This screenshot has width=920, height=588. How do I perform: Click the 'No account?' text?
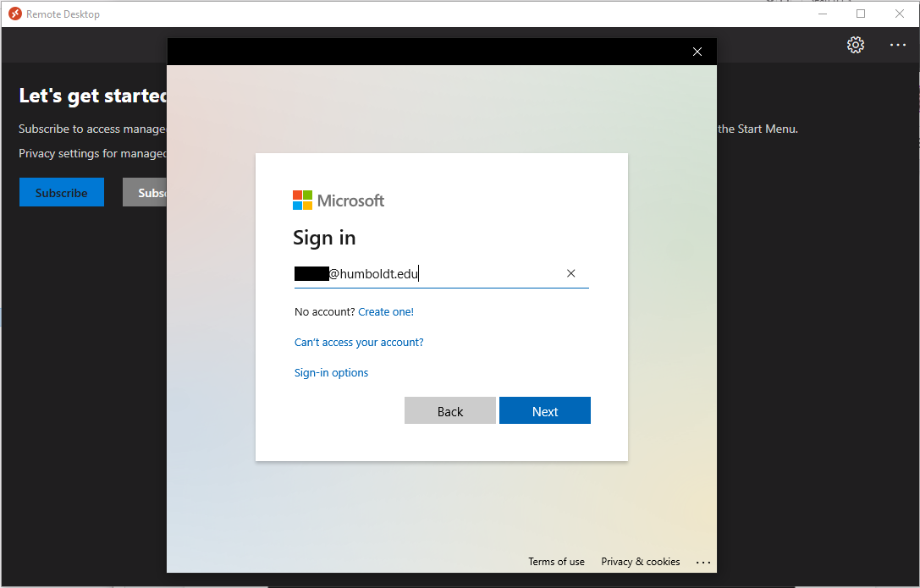click(324, 312)
